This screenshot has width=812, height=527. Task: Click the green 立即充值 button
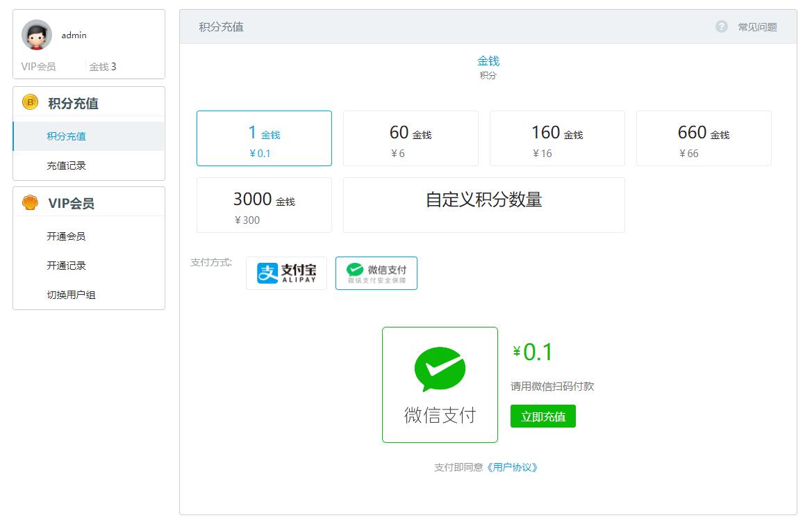(x=542, y=416)
